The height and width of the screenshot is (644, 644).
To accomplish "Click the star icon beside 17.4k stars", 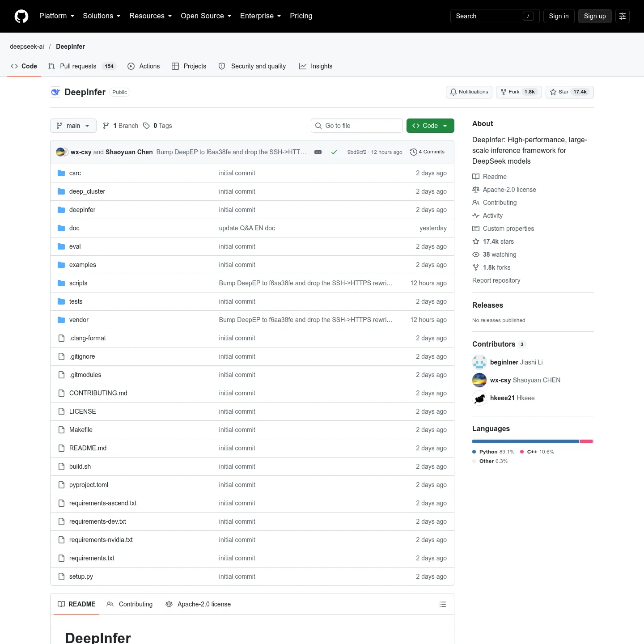I will pyautogui.click(x=476, y=241).
